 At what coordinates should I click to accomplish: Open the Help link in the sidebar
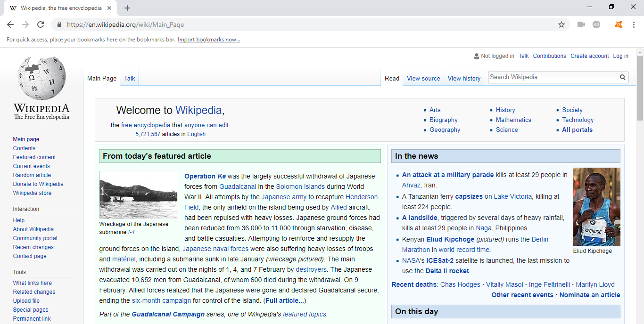[19, 220]
